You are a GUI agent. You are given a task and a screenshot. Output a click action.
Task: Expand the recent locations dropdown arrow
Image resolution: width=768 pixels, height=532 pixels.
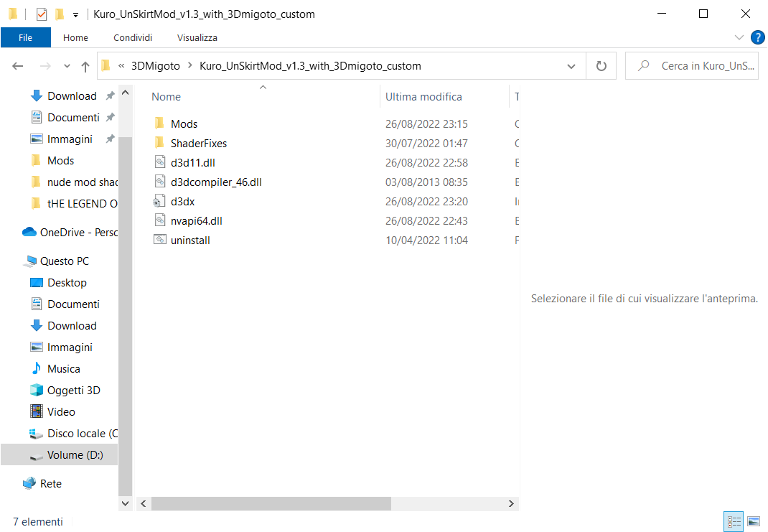point(67,66)
